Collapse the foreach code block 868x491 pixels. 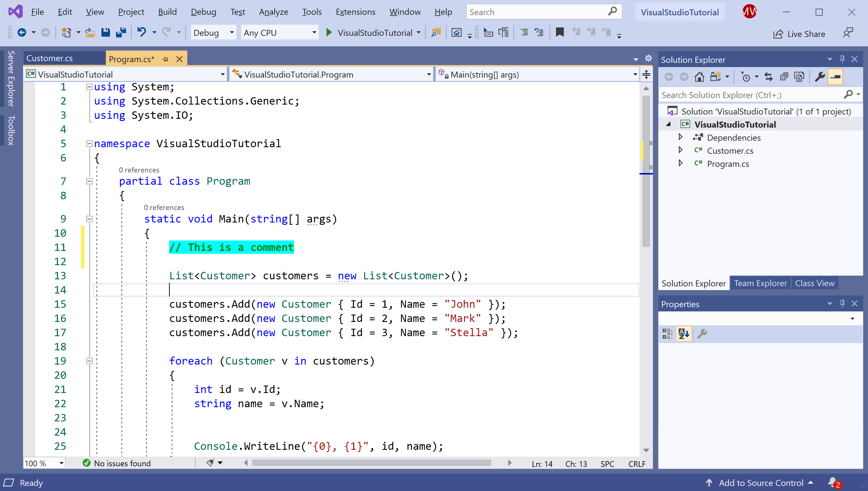pyautogui.click(x=89, y=361)
